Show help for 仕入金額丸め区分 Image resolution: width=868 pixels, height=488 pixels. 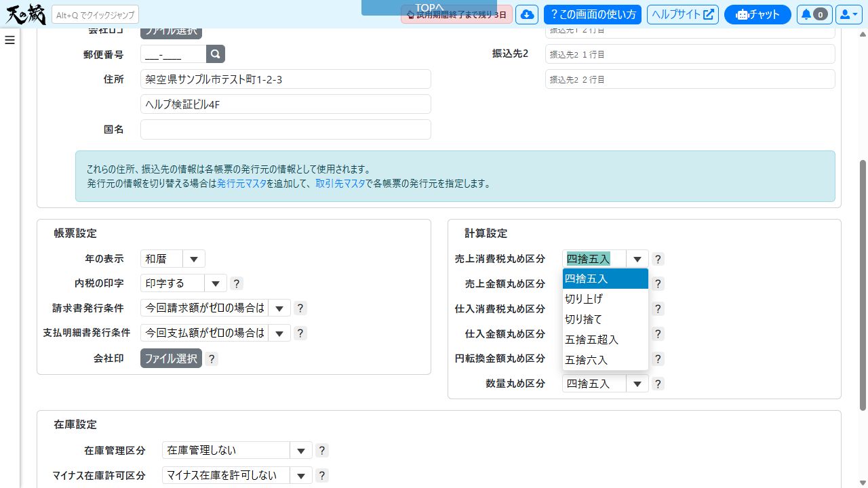(658, 334)
